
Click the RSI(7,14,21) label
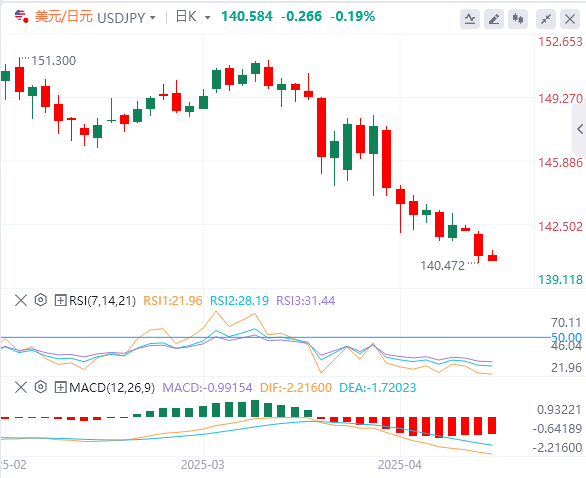(x=102, y=300)
